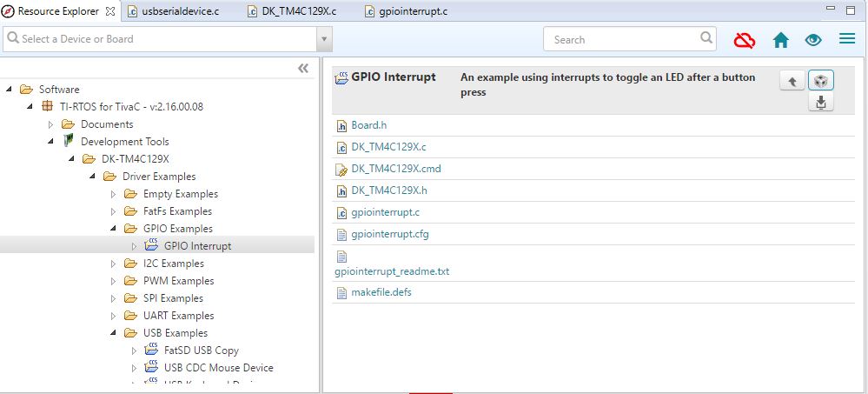Open the Board.h file link

coord(368,125)
